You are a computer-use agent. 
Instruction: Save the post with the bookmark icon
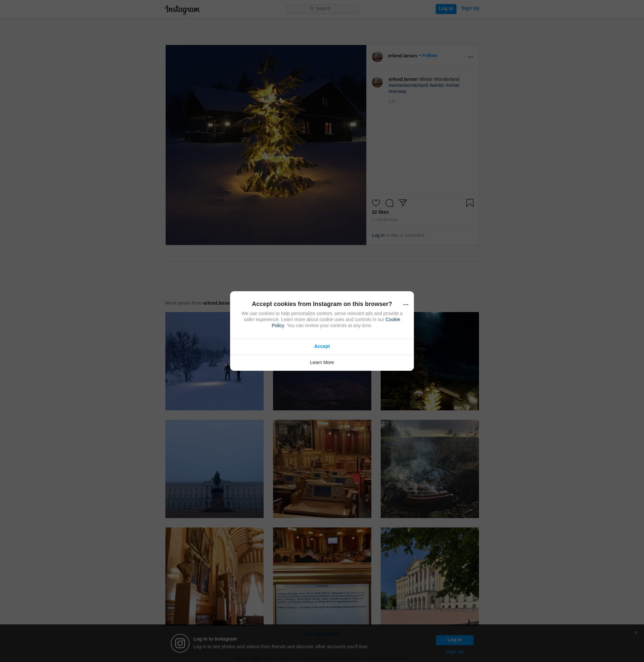[470, 203]
